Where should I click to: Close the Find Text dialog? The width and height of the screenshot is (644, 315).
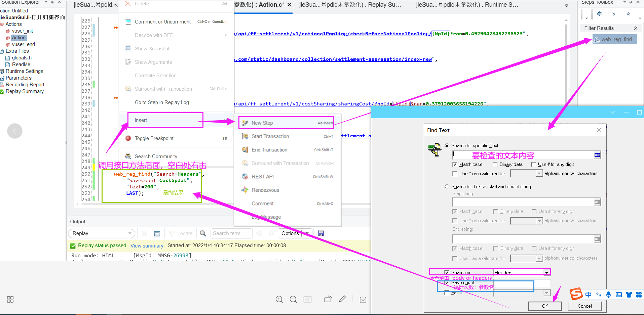tap(599, 130)
